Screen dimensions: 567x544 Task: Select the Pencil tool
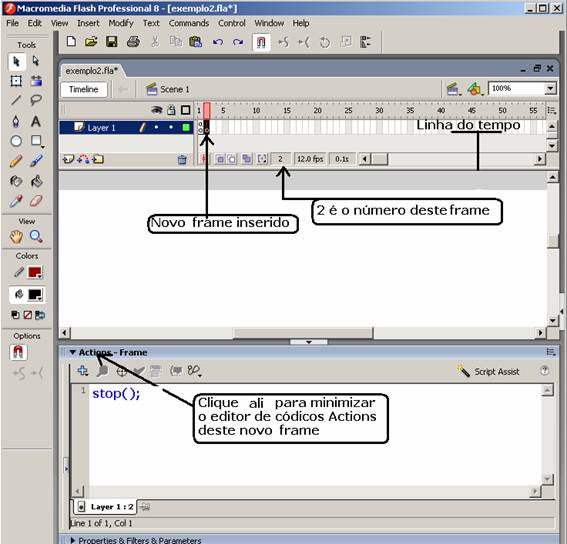pyautogui.click(x=16, y=161)
